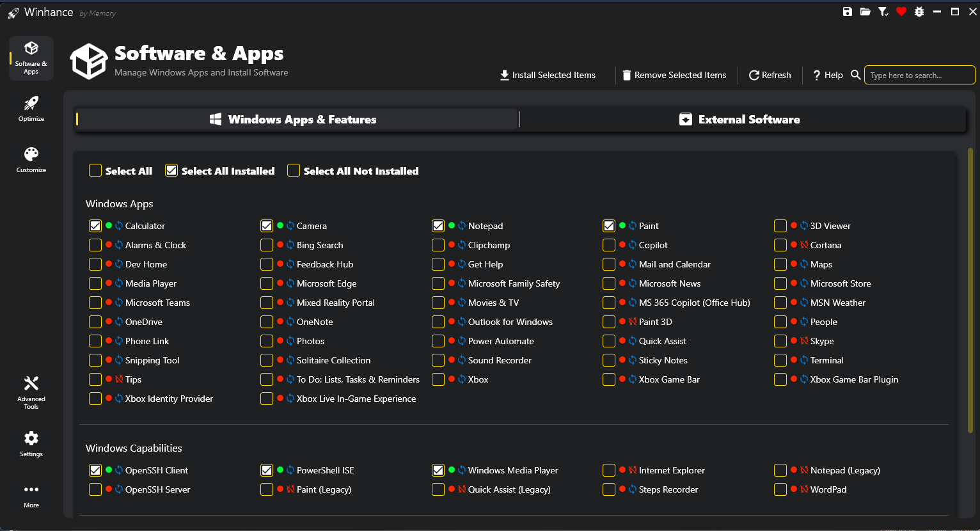Click the Mixed Reality Portal label
980x531 pixels.
point(336,303)
